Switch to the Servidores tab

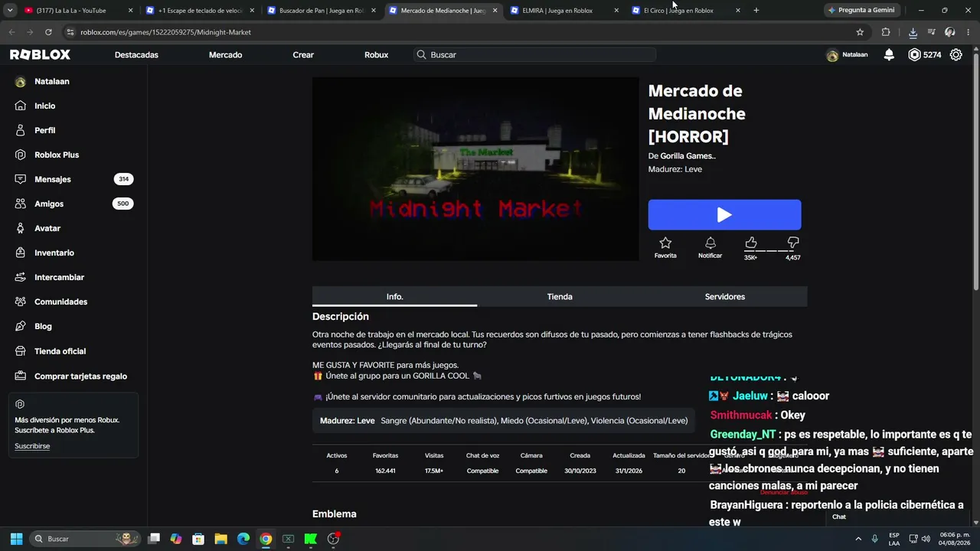click(x=724, y=297)
